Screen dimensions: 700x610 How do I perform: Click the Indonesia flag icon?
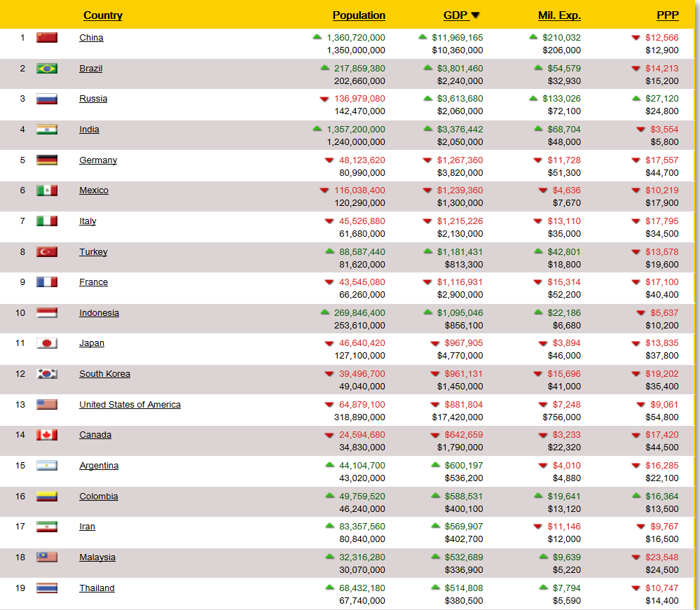(47, 313)
